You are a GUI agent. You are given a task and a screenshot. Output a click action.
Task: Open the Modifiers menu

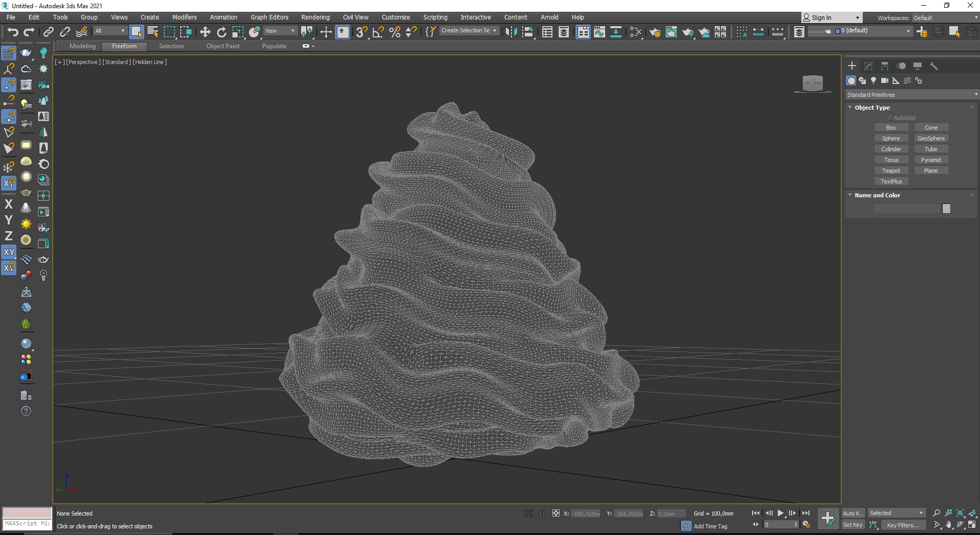tap(184, 17)
